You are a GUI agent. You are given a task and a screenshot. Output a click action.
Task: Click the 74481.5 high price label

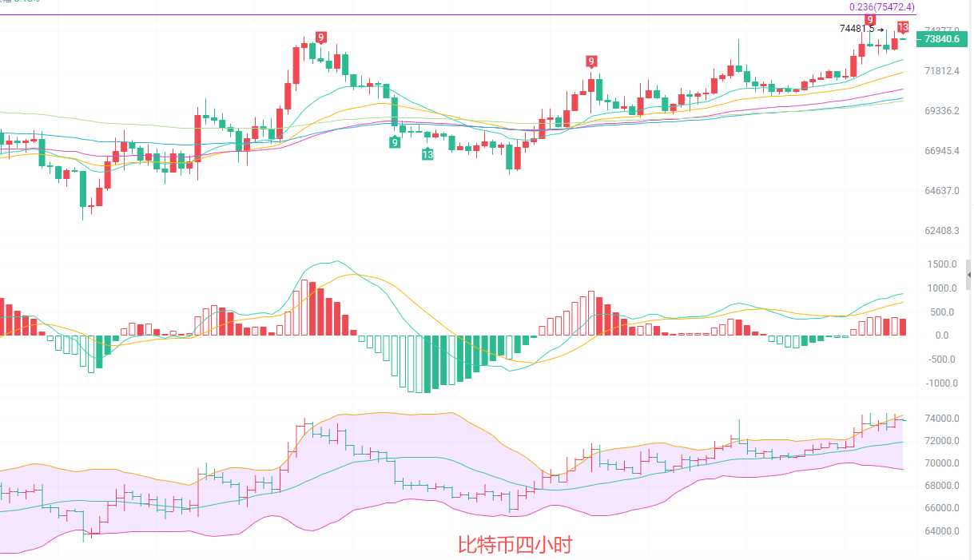857,29
